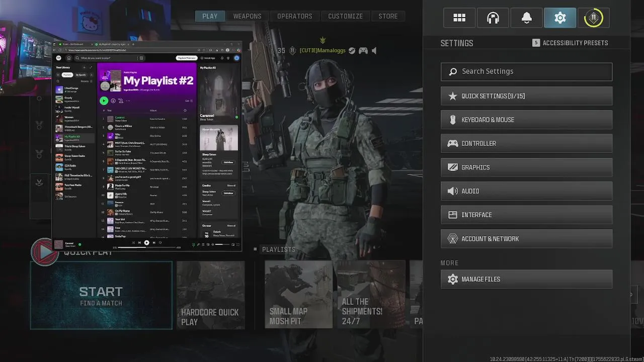Click START Find a Match
Image resolution: width=644 pixels, height=362 pixels.
101,295
